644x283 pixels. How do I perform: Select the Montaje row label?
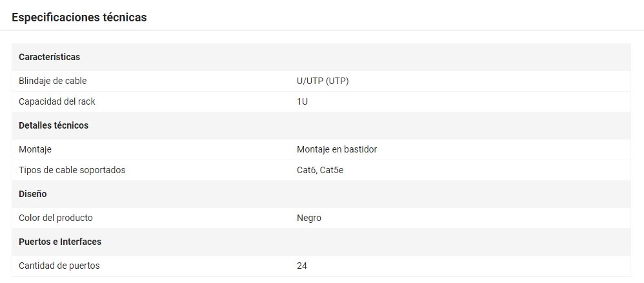coord(35,149)
